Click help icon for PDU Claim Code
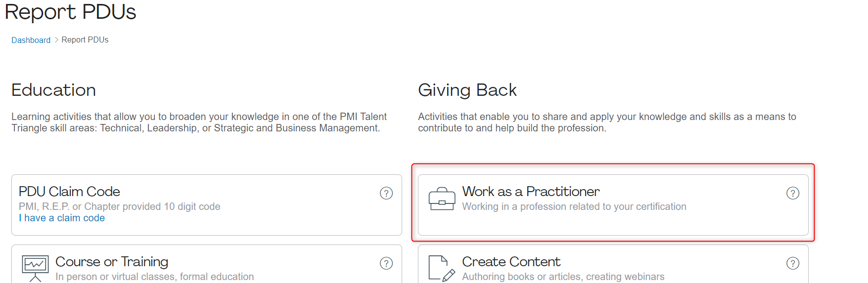868x283 pixels. click(x=386, y=193)
